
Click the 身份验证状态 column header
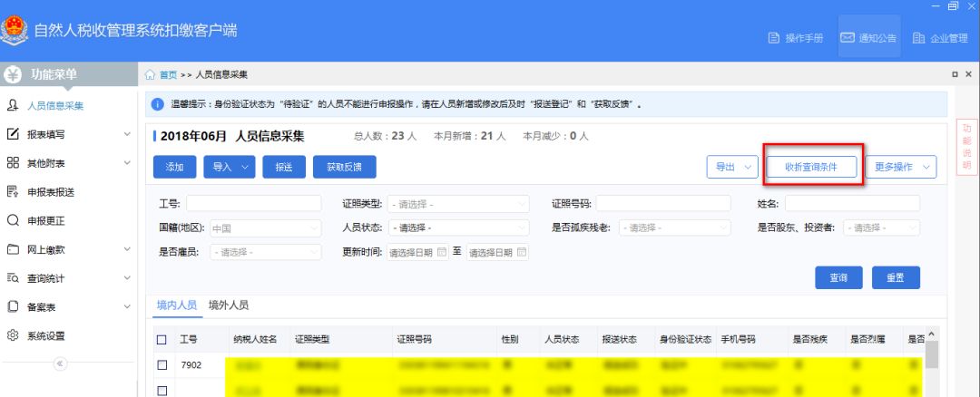click(686, 340)
